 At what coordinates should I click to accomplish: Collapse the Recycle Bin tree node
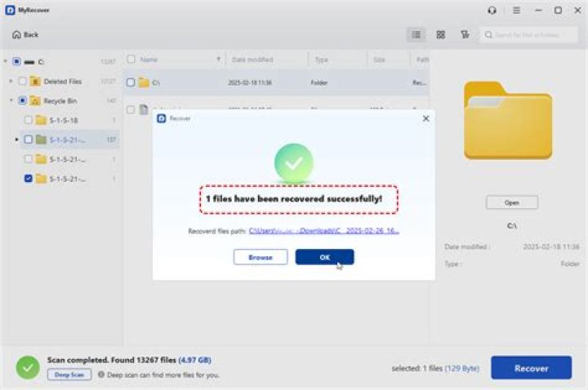[x=11, y=100]
